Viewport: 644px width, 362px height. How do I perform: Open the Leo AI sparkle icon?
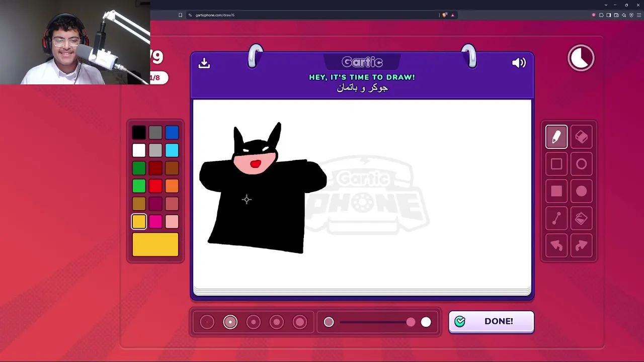coord(624,15)
